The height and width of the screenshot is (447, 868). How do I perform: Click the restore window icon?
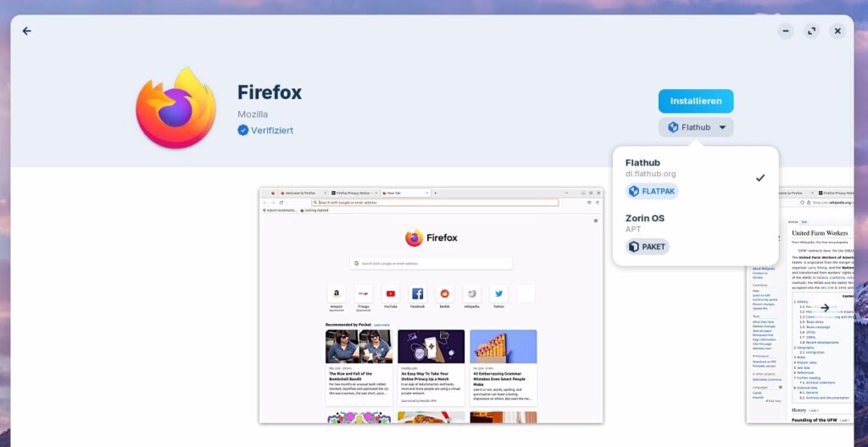811,31
